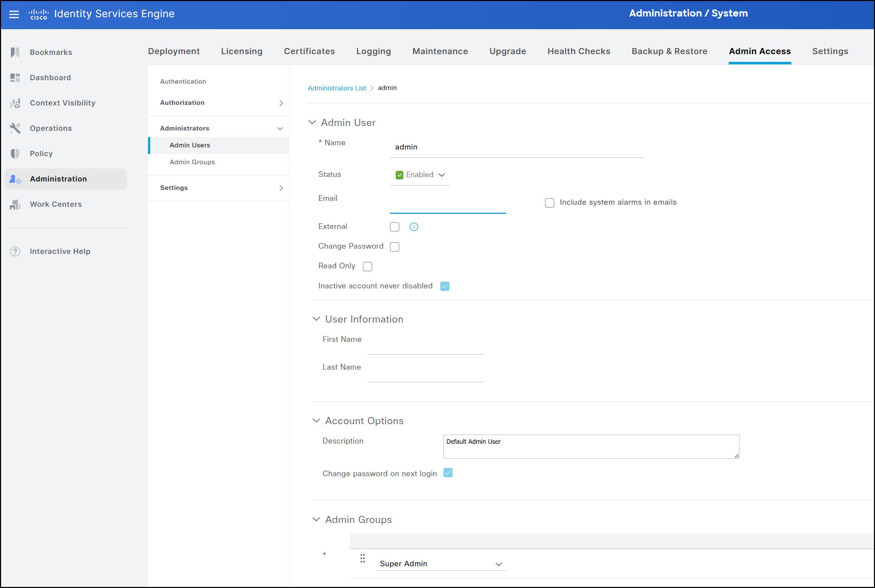
Task: Open the Backup & Restore tab
Action: click(x=669, y=51)
